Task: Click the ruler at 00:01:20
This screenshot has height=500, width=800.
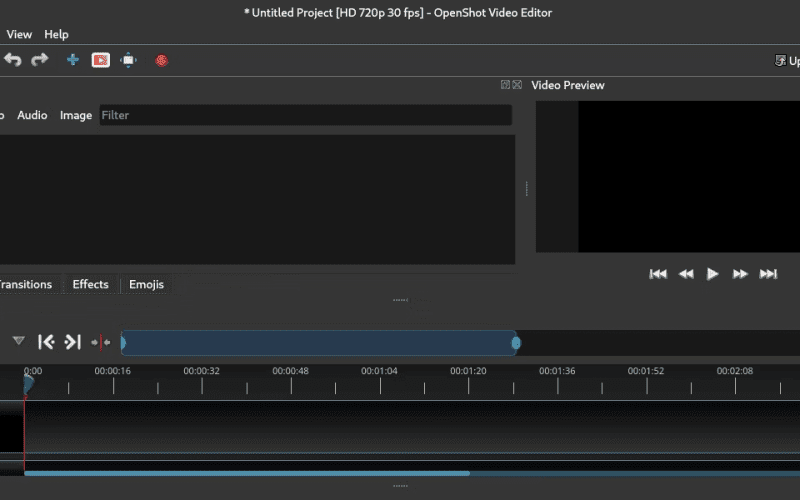Action: click(468, 371)
